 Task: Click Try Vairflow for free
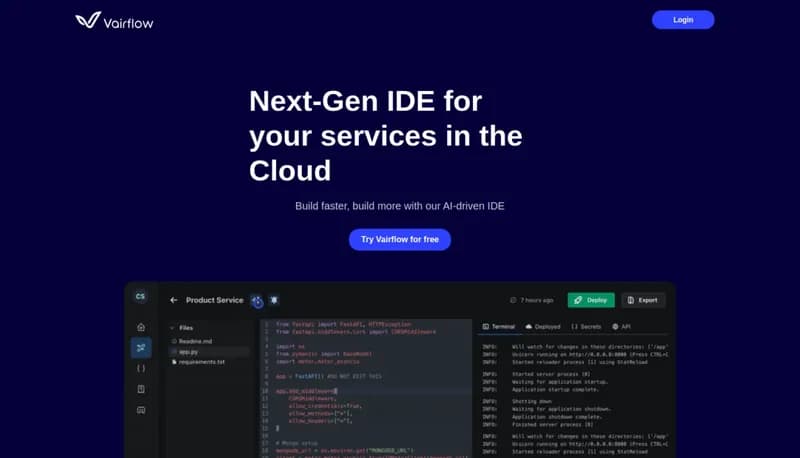click(x=399, y=239)
